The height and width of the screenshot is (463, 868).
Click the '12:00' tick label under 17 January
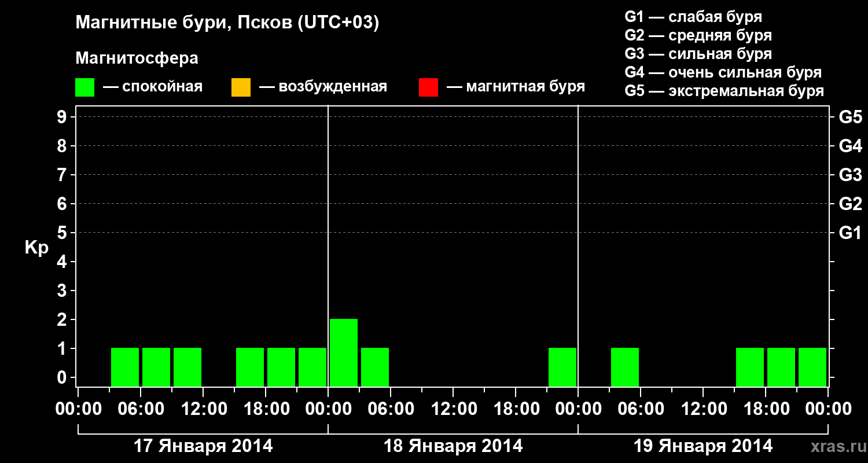click(203, 409)
